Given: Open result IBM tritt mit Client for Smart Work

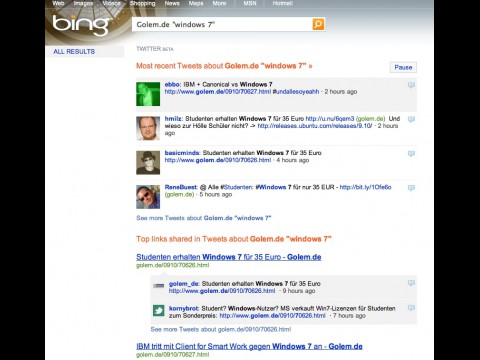Looking at the screenshot, I should 249,346.
